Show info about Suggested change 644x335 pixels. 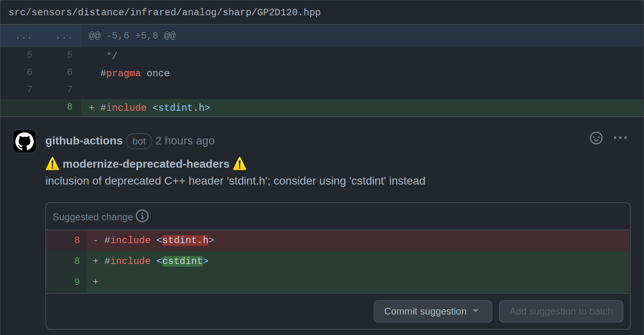pyautogui.click(x=142, y=216)
